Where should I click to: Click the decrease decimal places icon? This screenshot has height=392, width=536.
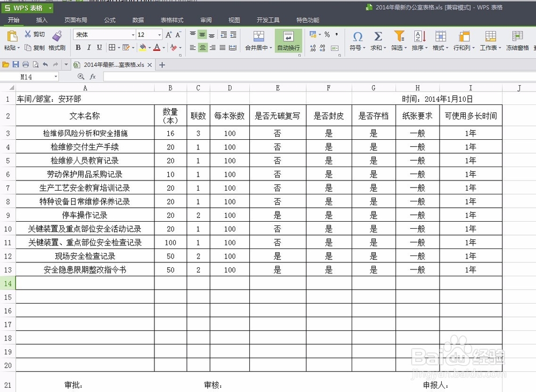tap(322, 48)
